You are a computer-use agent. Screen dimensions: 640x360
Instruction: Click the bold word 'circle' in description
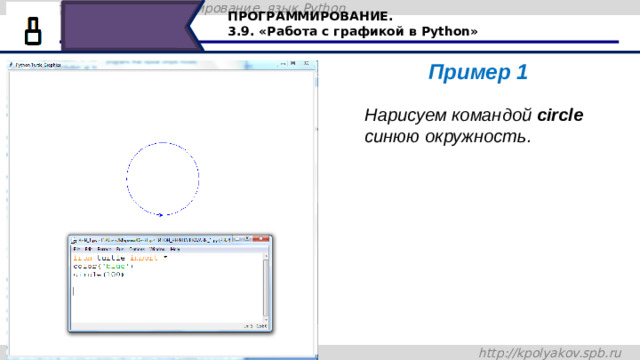click(x=560, y=115)
